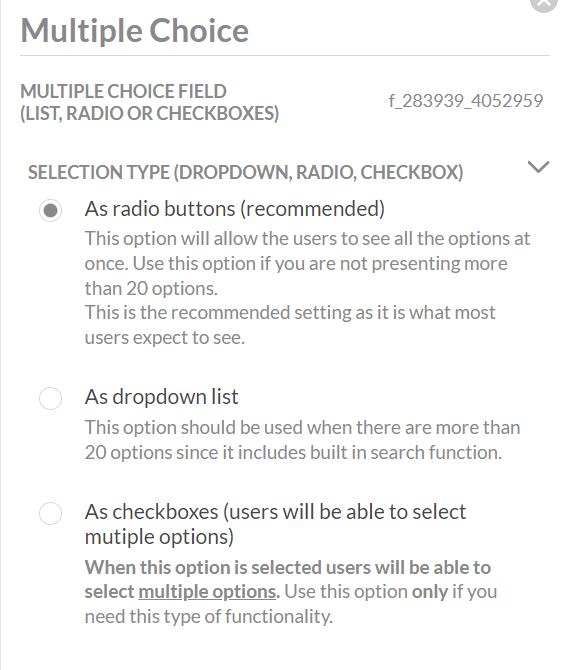
Task: Click 'Multiple Choice Field (List, Radio or Checkboxes)' heading
Action: click(x=150, y=103)
